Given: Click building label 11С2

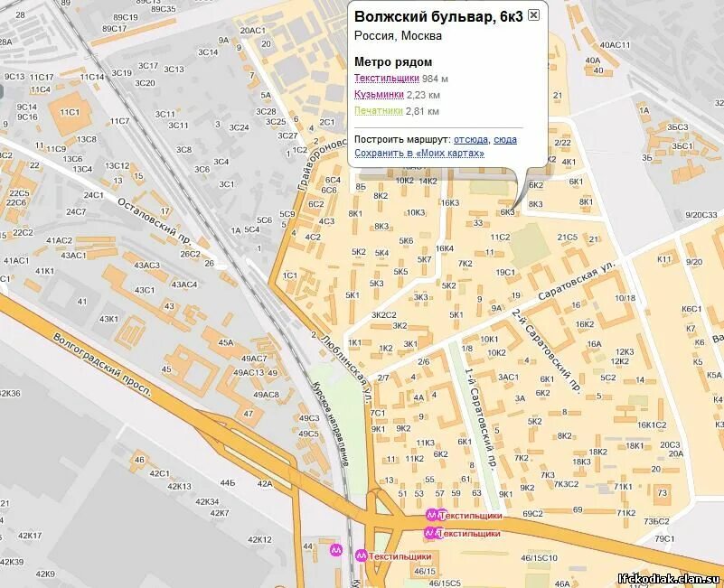Looking at the screenshot, I should point(500,237).
